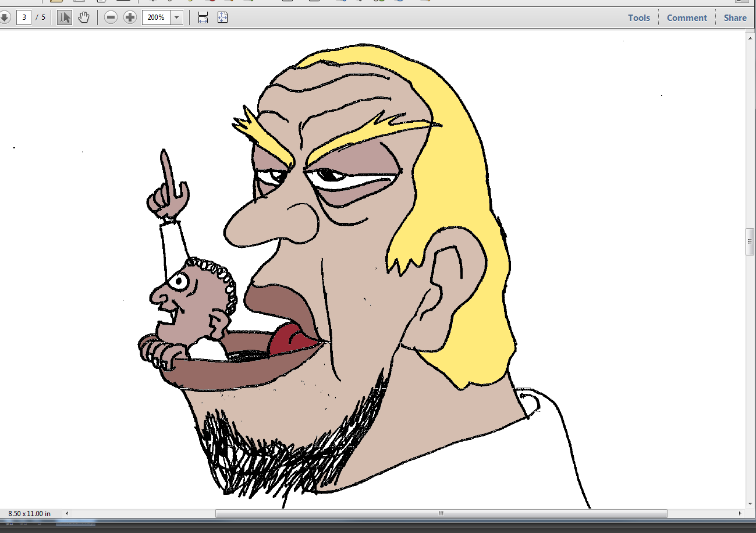Zoom in with the plus button
This screenshot has width=756, height=533.
130,17
